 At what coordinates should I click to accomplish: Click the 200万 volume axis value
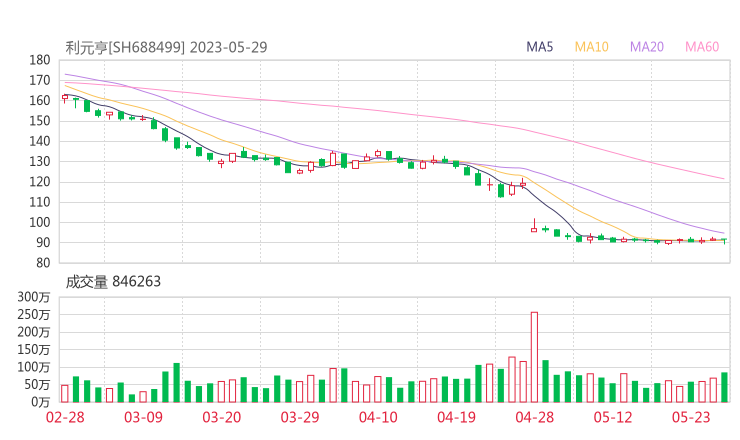point(34,332)
